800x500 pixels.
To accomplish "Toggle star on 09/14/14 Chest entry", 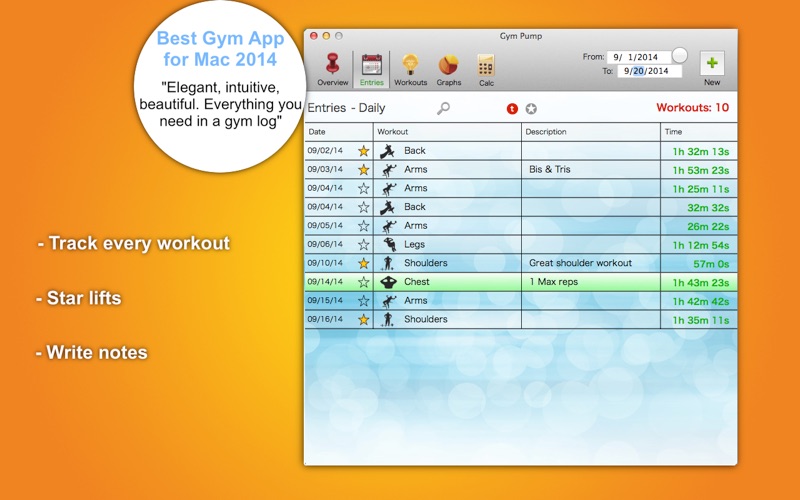I will (363, 282).
